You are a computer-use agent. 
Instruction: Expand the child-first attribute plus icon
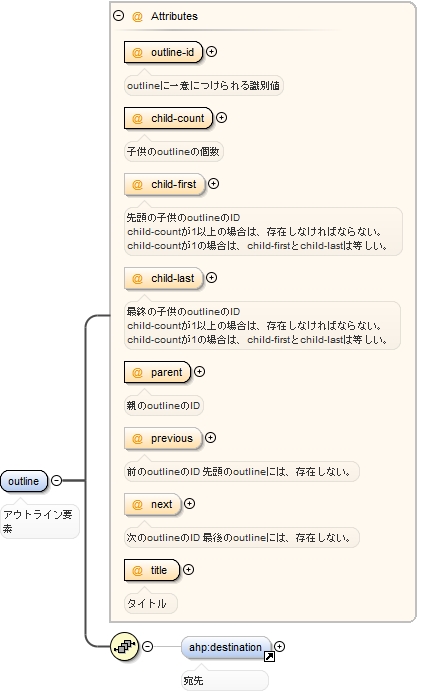coord(214,184)
